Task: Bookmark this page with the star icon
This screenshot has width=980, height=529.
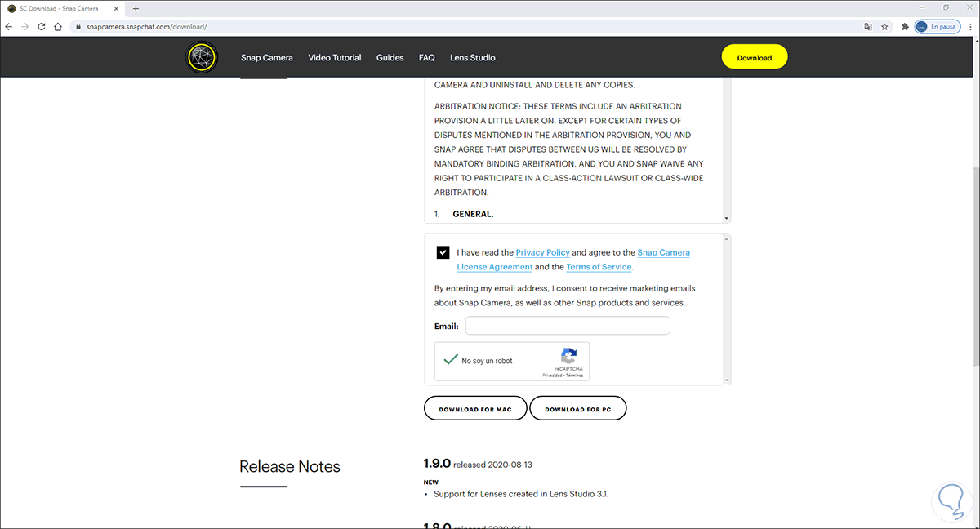Action: click(885, 26)
